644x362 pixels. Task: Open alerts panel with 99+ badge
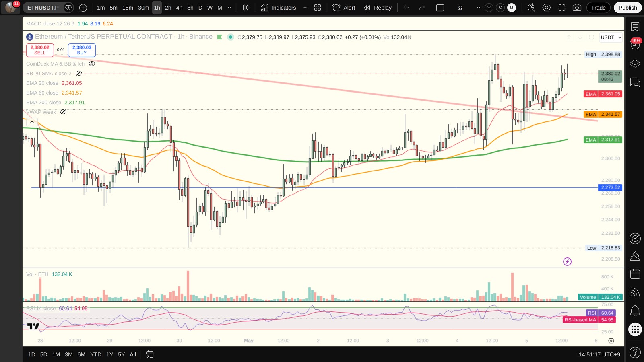pyautogui.click(x=635, y=45)
